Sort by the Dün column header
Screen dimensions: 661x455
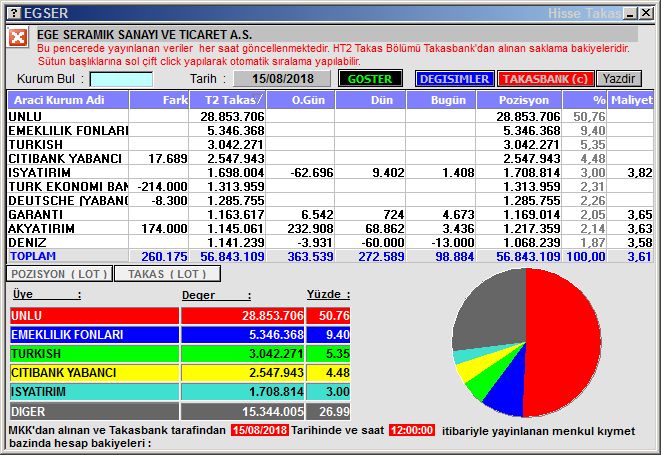(x=370, y=100)
